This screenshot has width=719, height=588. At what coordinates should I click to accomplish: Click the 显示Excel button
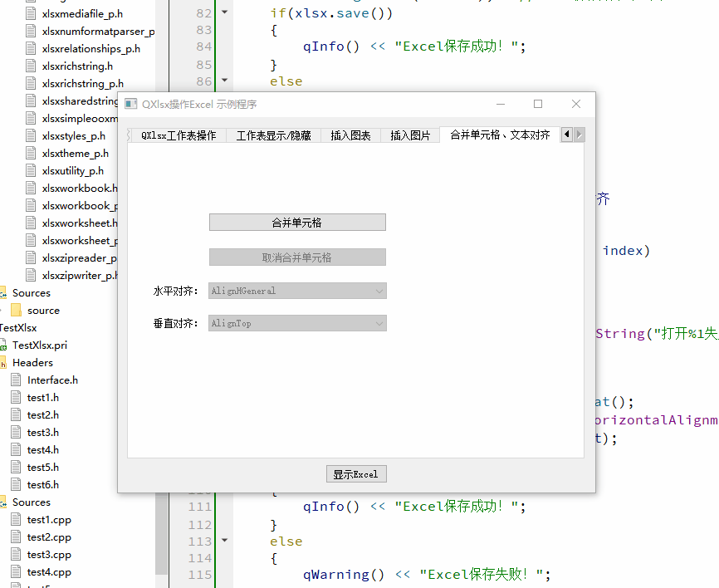coord(356,473)
